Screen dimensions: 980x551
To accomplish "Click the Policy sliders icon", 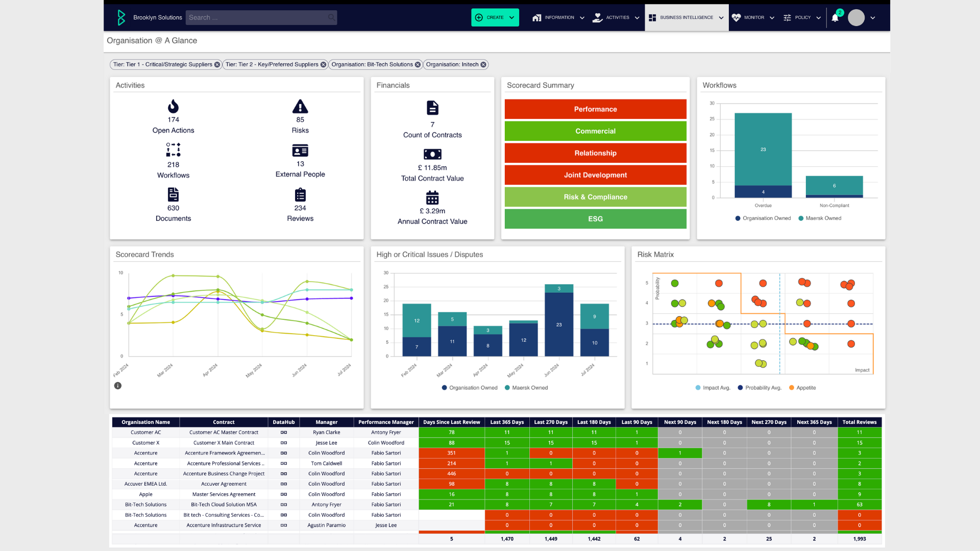I will (x=787, y=18).
